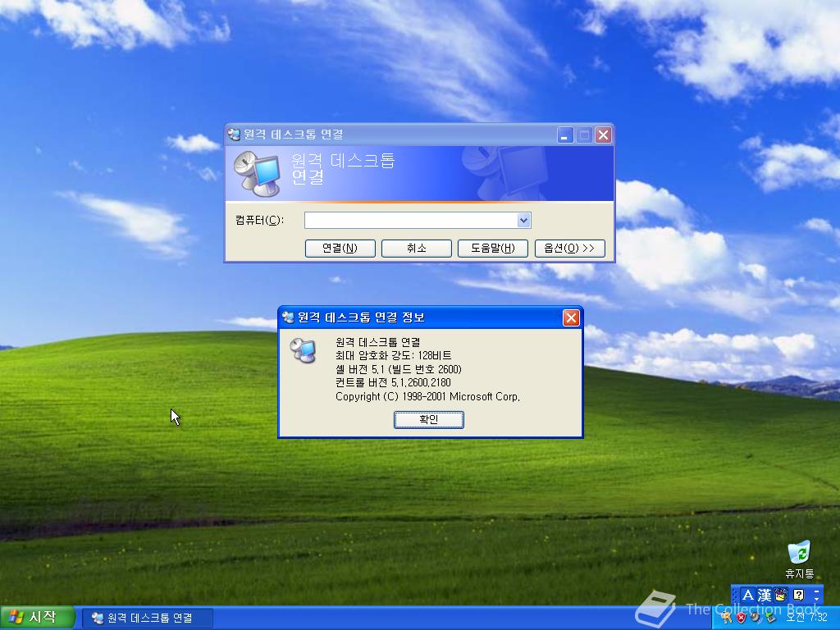Viewport: 840px width, 630px height.
Task: Minimize the 원격 데스크톱 연결 window
Action: click(564, 135)
